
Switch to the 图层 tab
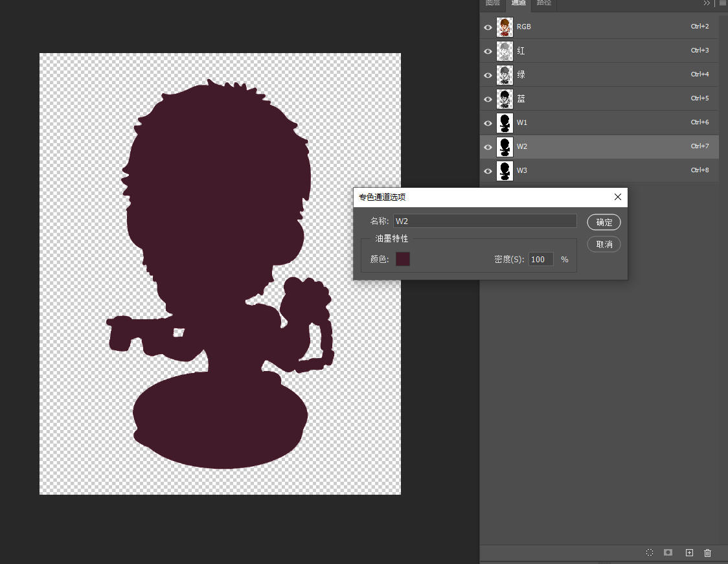[x=493, y=3]
